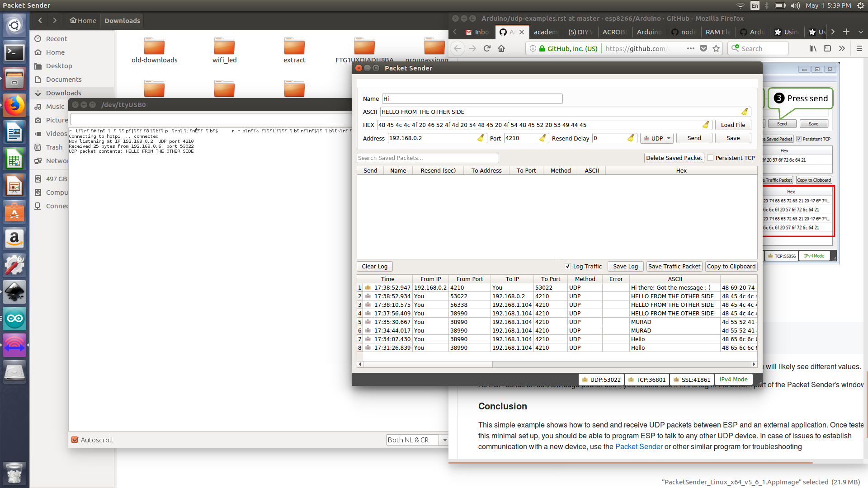Click the serial monitor send input field
The width and height of the screenshot is (868, 488).
click(x=211, y=119)
